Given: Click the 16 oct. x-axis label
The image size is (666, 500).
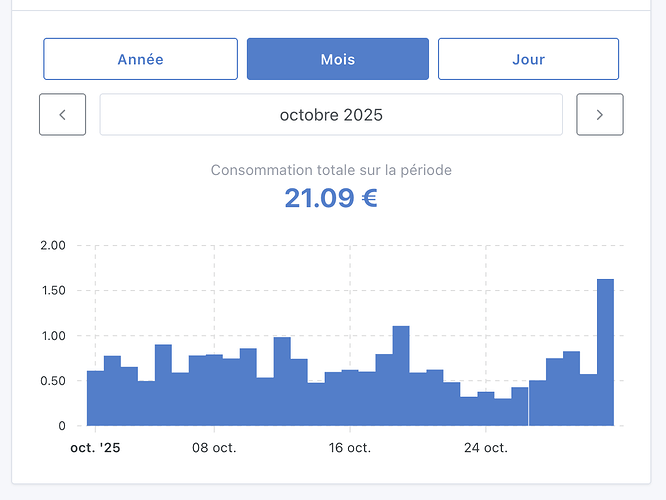Looking at the screenshot, I should (349, 448).
